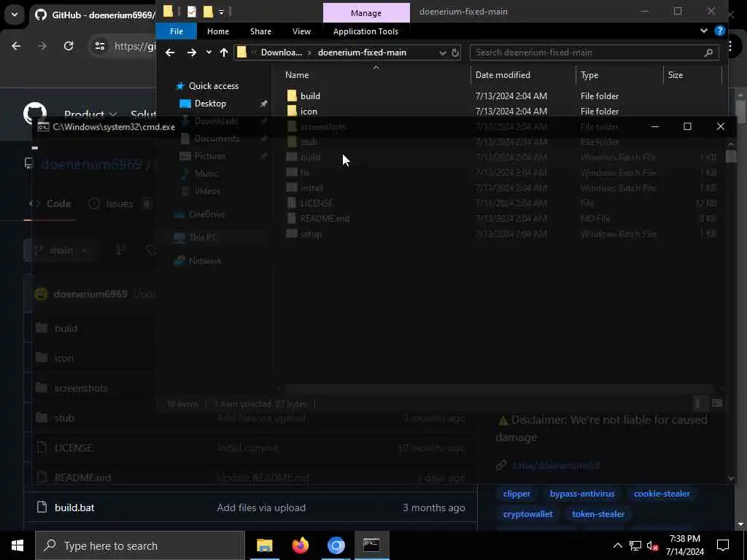The height and width of the screenshot is (560, 747).
Task: Expand the Explorer address bar history dropdown
Action: click(x=442, y=52)
